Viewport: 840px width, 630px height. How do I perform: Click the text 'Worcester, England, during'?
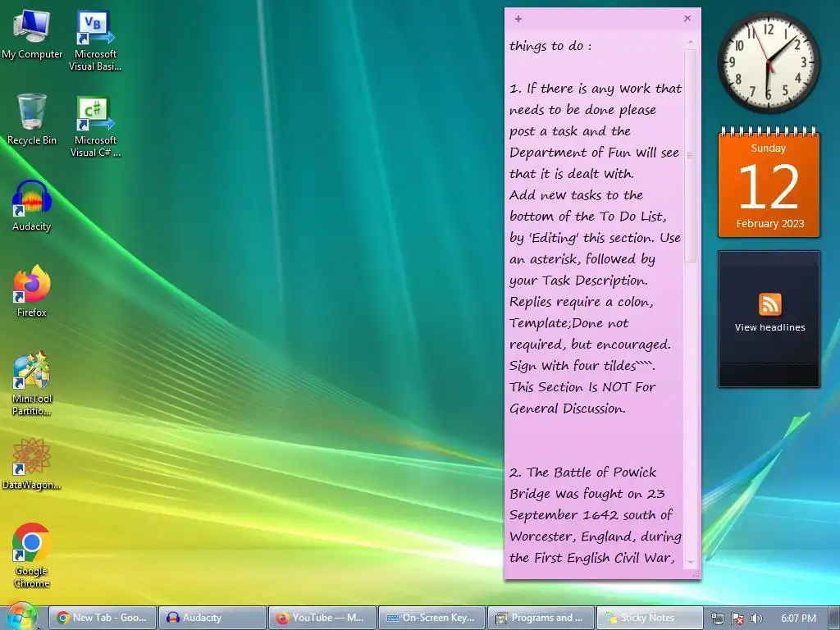pos(596,536)
